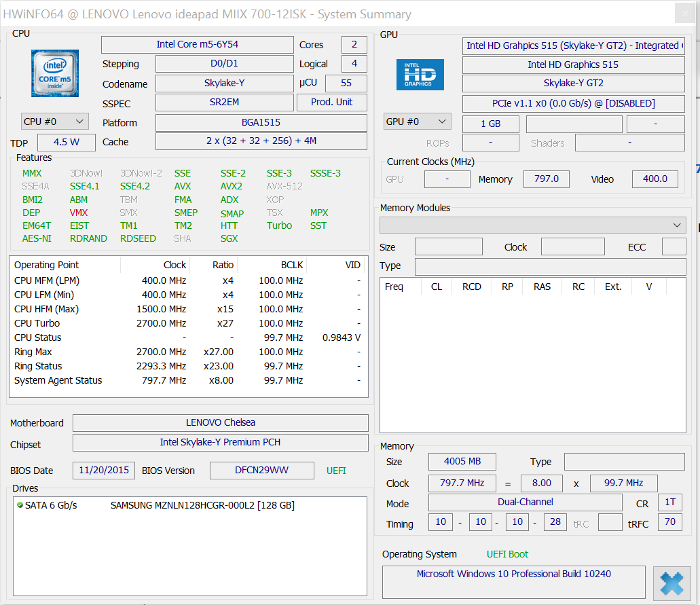This screenshot has height=605, width=700.
Task: Click the Intel HD Graphics logo
Action: pos(420,75)
